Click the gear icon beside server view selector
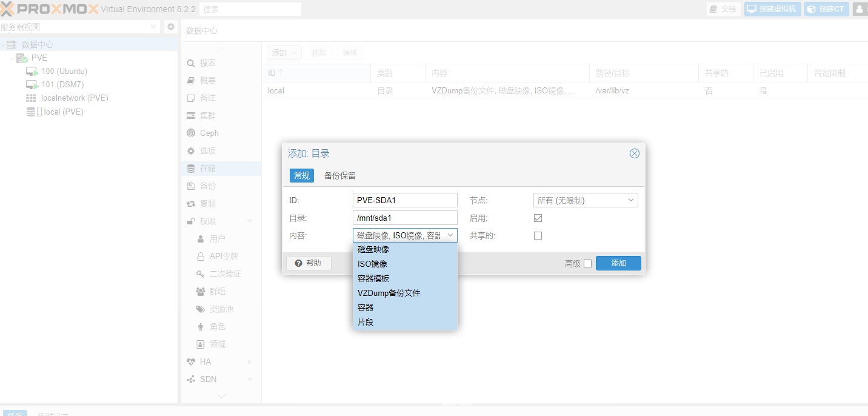The image size is (868, 416). click(171, 27)
